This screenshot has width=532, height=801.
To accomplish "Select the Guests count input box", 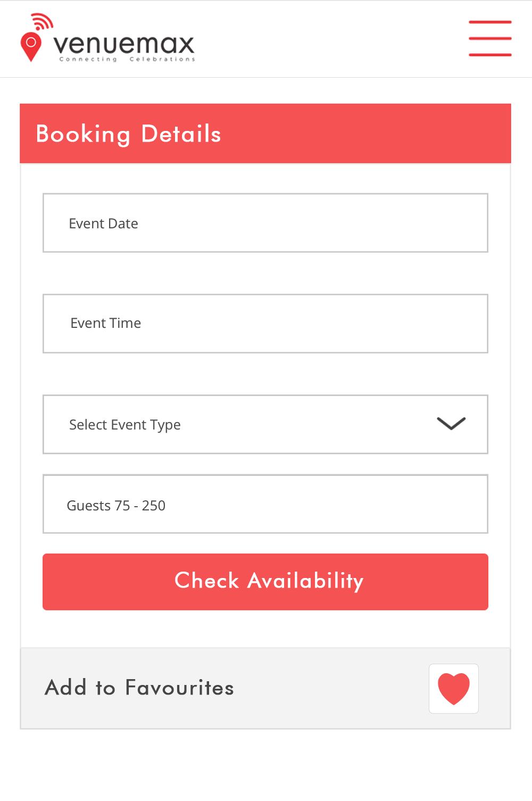I will click(x=265, y=504).
